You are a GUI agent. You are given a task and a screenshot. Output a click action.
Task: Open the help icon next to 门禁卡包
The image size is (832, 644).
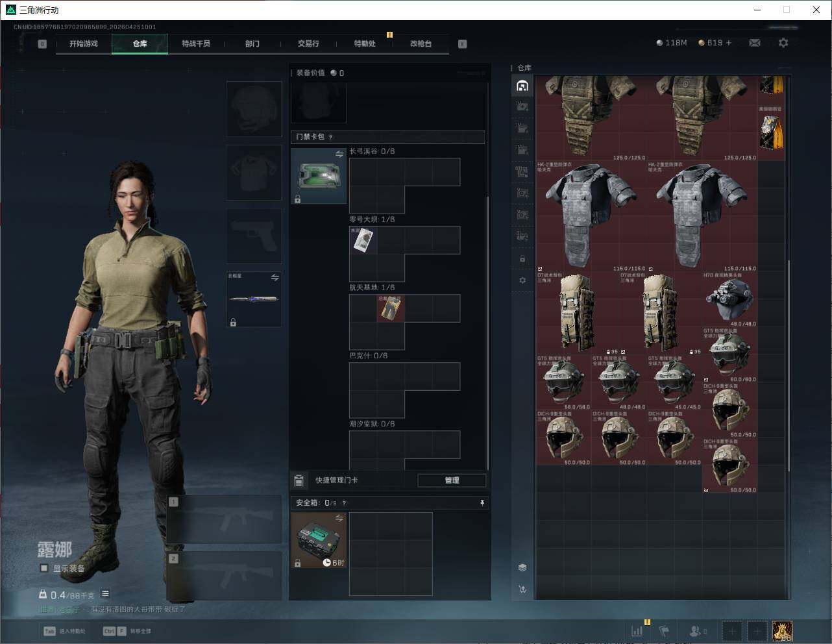click(x=331, y=137)
